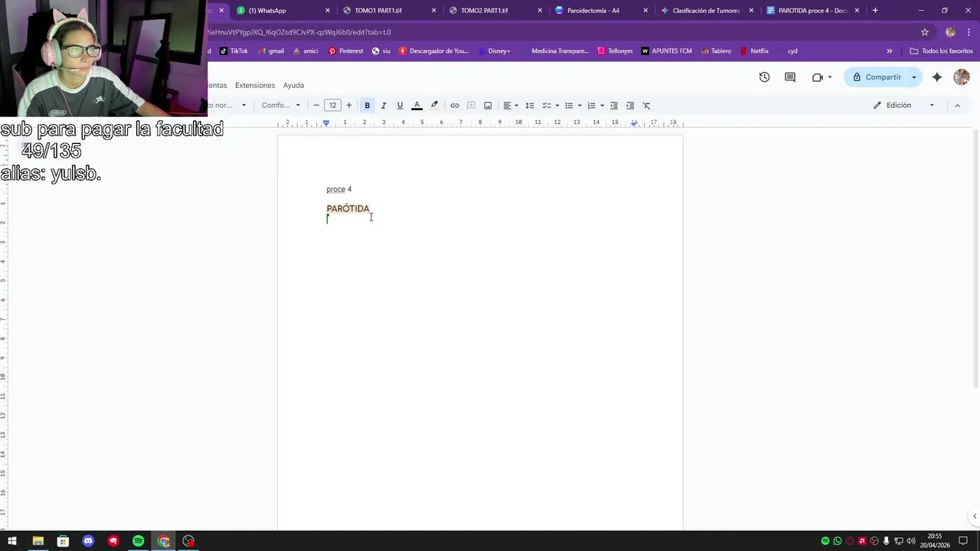This screenshot has height=551, width=980.
Task: Show more bookmarks with the chevron
Action: tap(890, 51)
